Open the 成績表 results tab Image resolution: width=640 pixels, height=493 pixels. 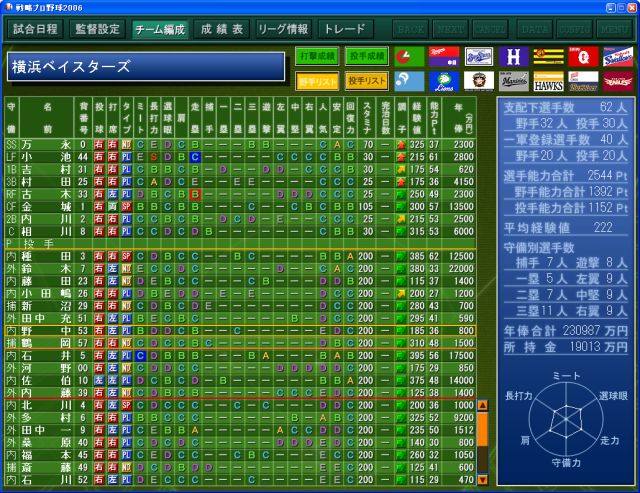222,29
